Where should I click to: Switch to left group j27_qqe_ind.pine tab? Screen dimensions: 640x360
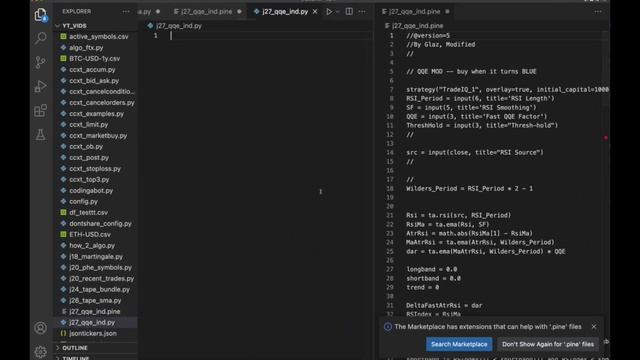(x=206, y=11)
